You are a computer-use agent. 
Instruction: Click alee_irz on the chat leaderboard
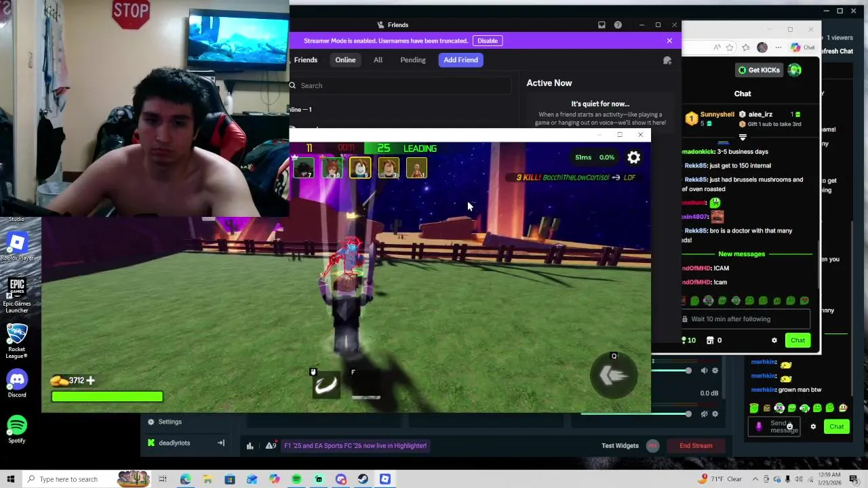(760, 115)
